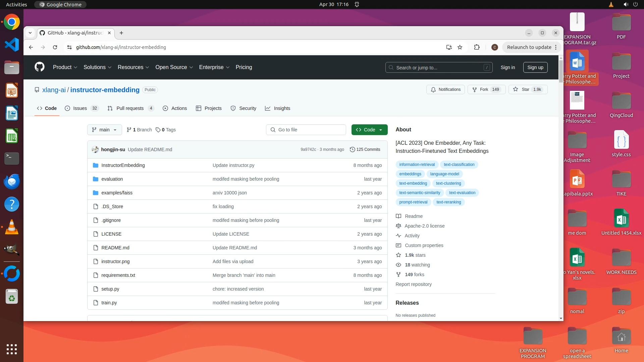Expand the Product navigation menu
Screen dimensions: 644x362
pyautogui.click(x=65, y=67)
